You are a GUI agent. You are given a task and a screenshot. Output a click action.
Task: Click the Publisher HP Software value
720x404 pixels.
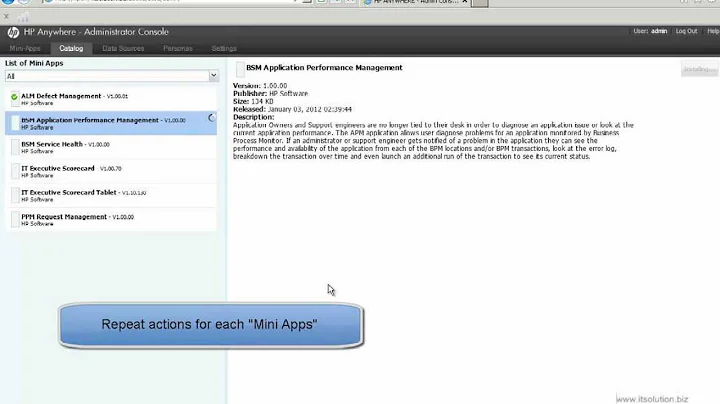288,94
